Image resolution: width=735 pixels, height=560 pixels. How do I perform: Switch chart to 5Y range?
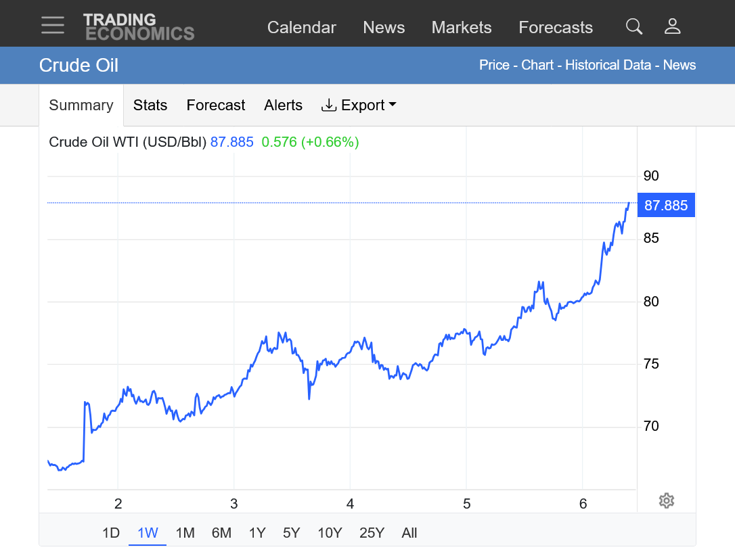click(x=291, y=533)
